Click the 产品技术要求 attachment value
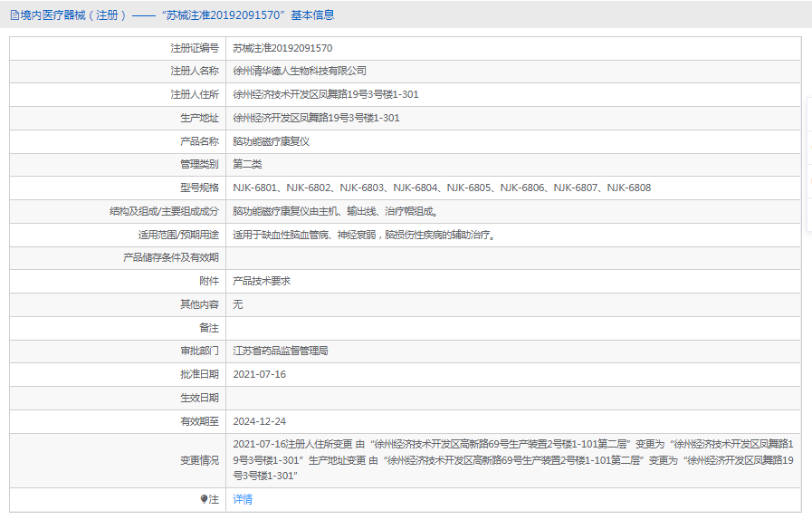The width and height of the screenshot is (812, 520). point(262,281)
